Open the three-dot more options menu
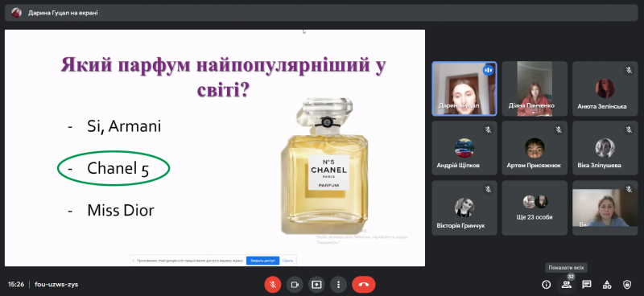Viewport: 644px width, 296px height. click(338, 285)
